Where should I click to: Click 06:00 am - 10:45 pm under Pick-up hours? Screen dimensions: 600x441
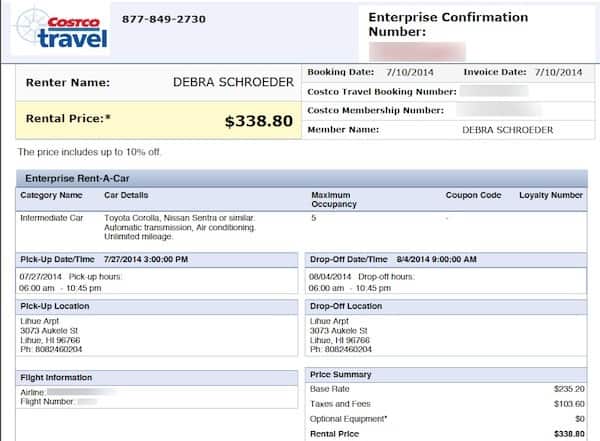click(x=60, y=288)
